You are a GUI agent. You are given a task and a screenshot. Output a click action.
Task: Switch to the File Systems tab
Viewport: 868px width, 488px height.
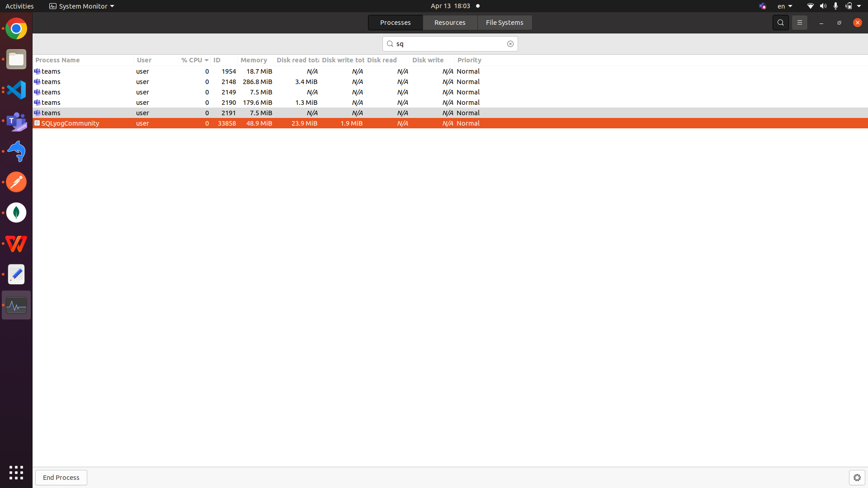(x=505, y=23)
